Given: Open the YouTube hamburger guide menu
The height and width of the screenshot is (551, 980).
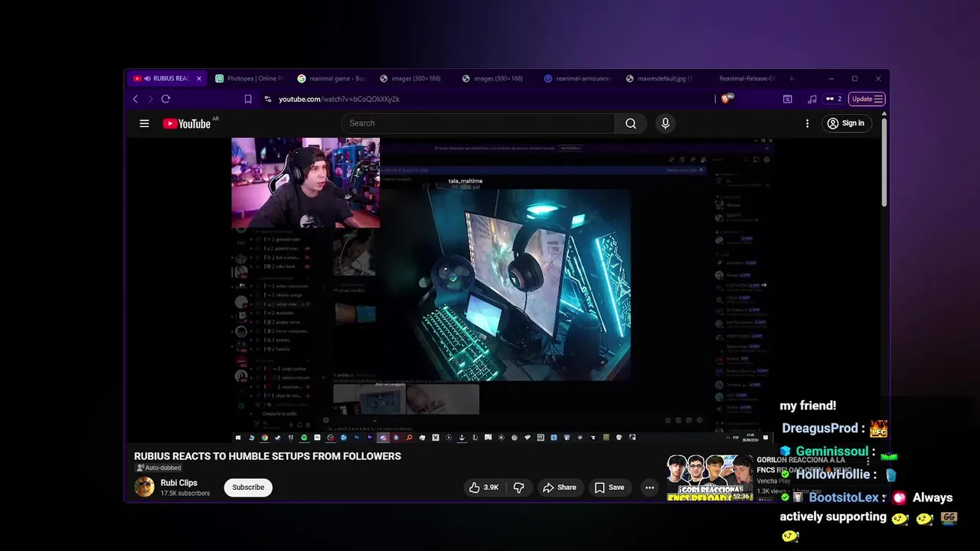Looking at the screenshot, I should point(144,123).
